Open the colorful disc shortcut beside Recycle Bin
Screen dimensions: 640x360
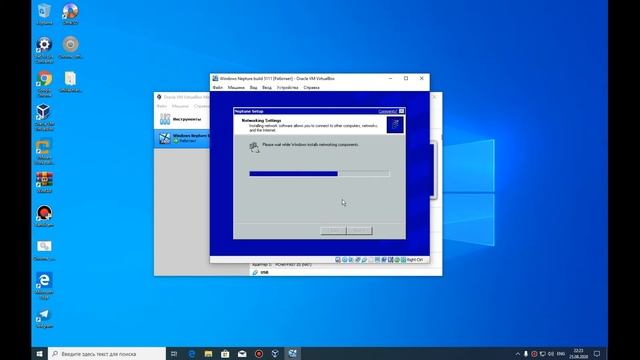[70, 13]
